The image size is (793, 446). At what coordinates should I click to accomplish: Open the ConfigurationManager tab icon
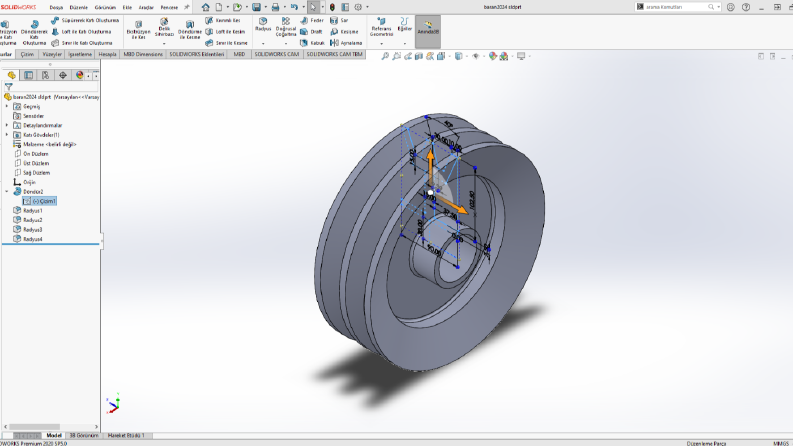coord(46,75)
